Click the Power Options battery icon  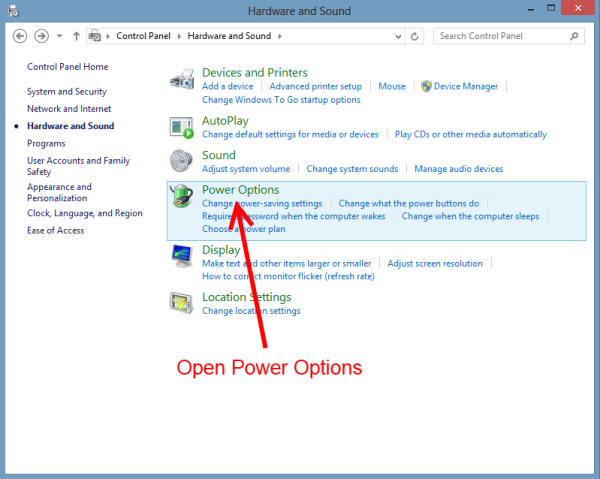click(181, 196)
